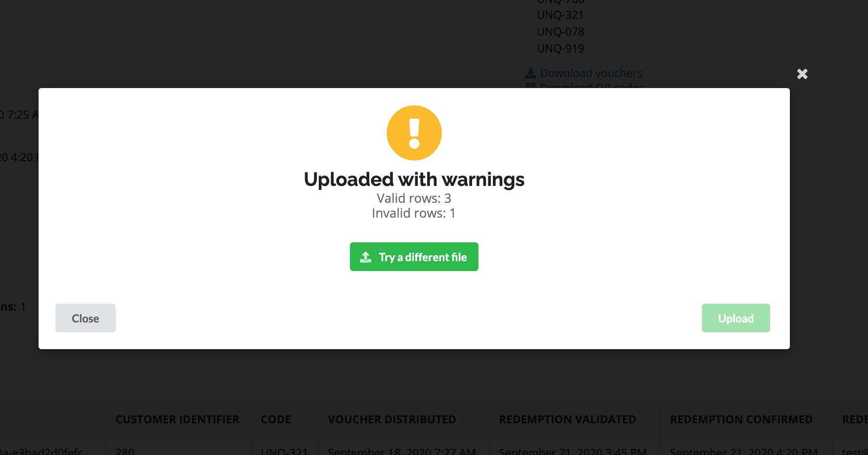This screenshot has width=868, height=455.
Task: Dismiss the dialog with the X icon
Action: pyautogui.click(x=802, y=74)
